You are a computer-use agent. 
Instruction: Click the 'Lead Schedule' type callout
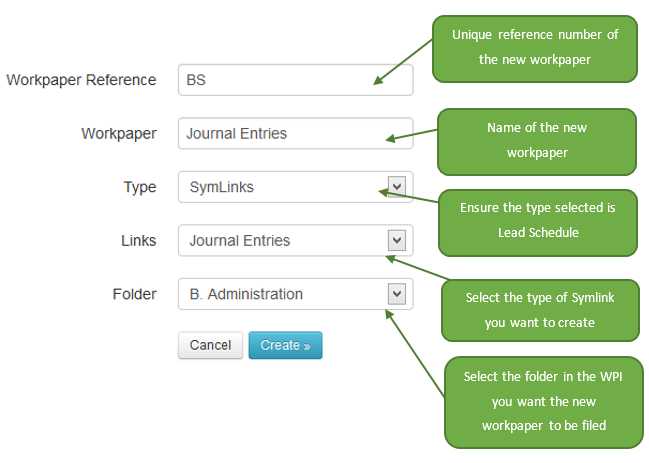coord(538,219)
